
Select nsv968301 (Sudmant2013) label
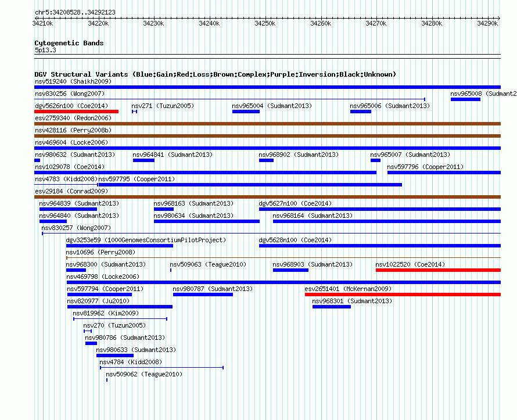pos(352,301)
